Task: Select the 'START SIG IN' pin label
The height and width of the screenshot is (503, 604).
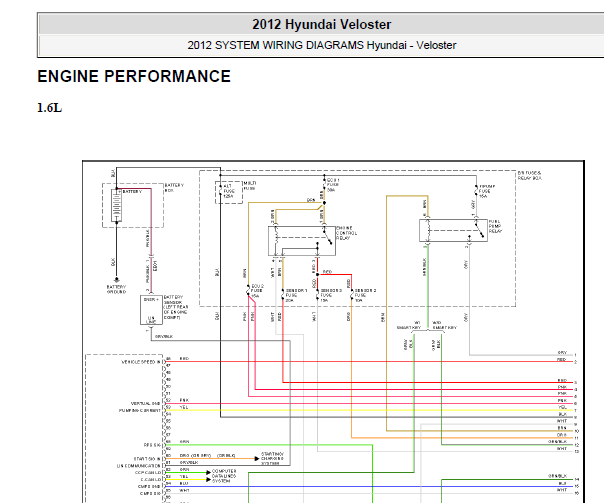Action: (147, 459)
